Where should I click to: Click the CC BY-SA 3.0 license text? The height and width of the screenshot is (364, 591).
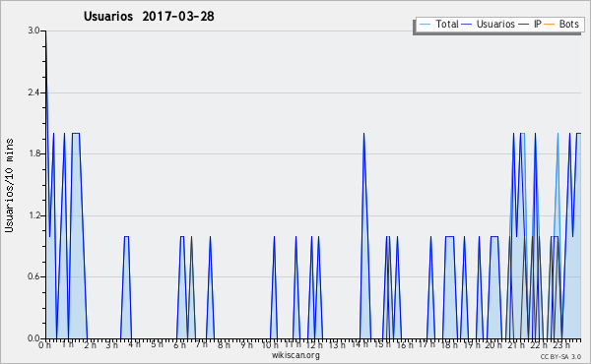(x=560, y=357)
